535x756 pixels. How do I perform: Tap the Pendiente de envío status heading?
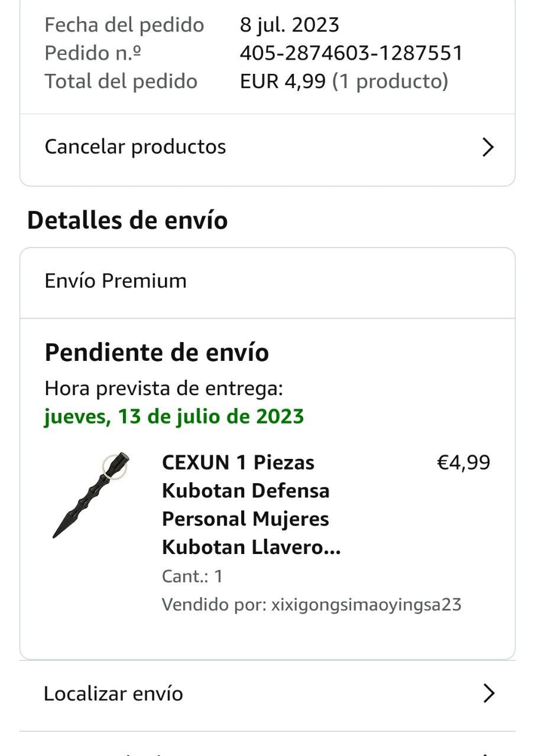tap(157, 353)
